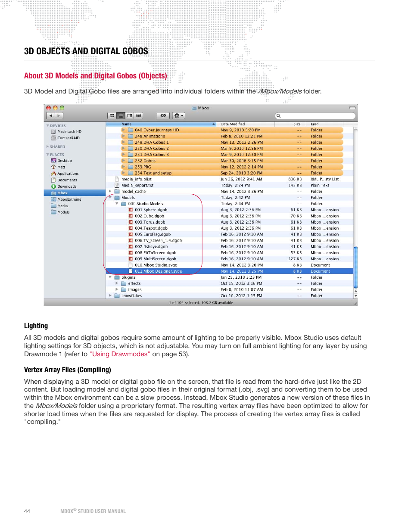Open Matt home folder in sidebar
Viewport: 411px width, 532px height.
pos(58,167)
